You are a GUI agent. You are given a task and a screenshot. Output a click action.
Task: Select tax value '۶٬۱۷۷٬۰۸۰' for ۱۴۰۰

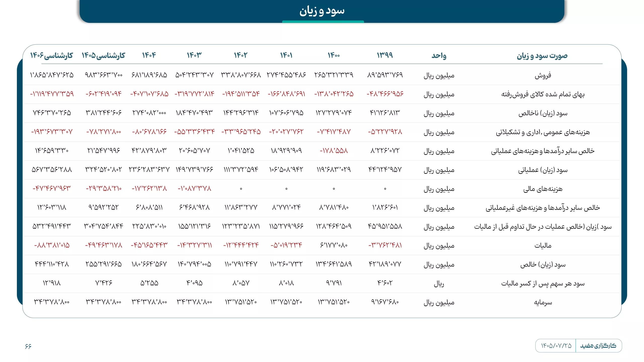pos(334,245)
